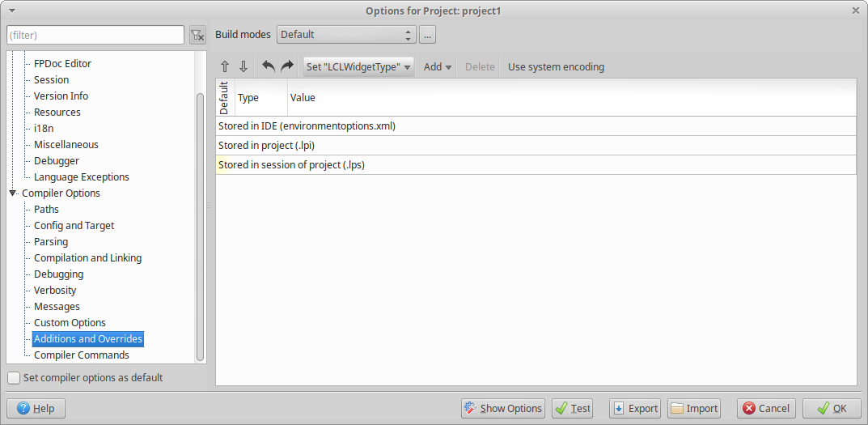This screenshot has height=425, width=868.
Task: Click the Help button
Action: (x=36, y=408)
